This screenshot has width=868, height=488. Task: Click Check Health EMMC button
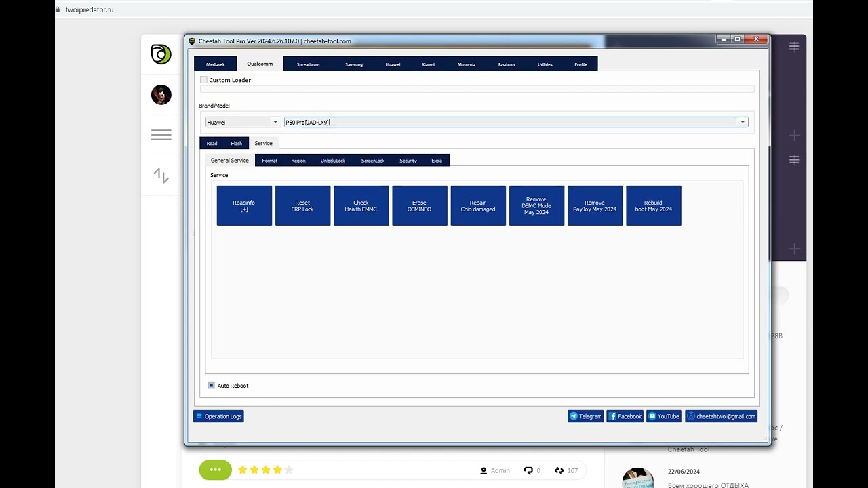[x=361, y=205]
